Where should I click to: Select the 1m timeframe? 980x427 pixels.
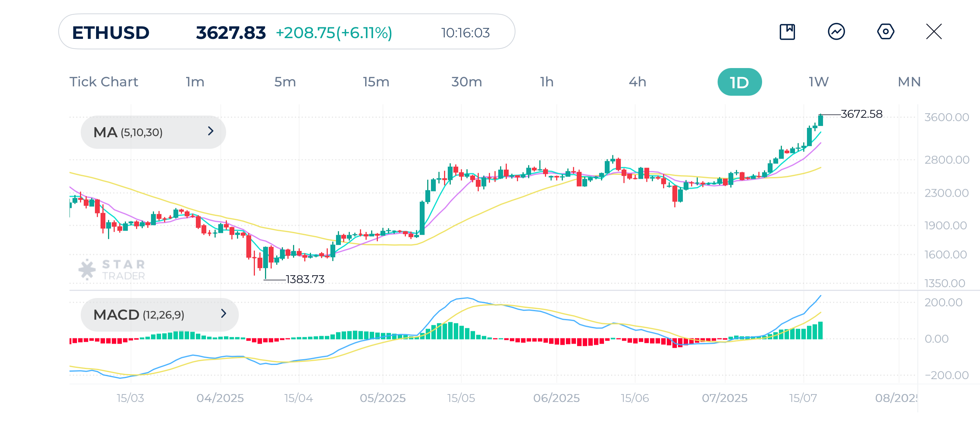(195, 82)
